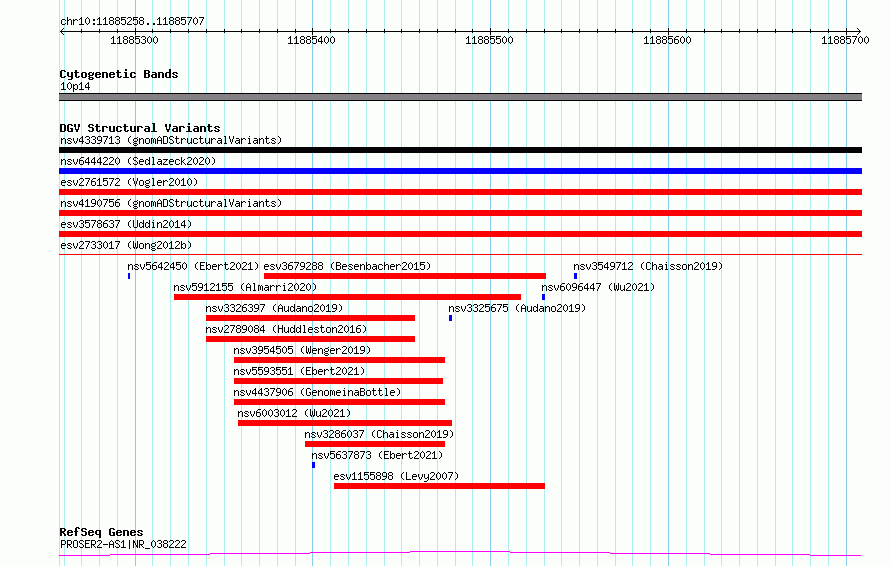The width and height of the screenshot is (890, 566).
Task: Click chr10:11885258..11885707 coordinate text
Action: pyautogui.click(x=132, y=22)
